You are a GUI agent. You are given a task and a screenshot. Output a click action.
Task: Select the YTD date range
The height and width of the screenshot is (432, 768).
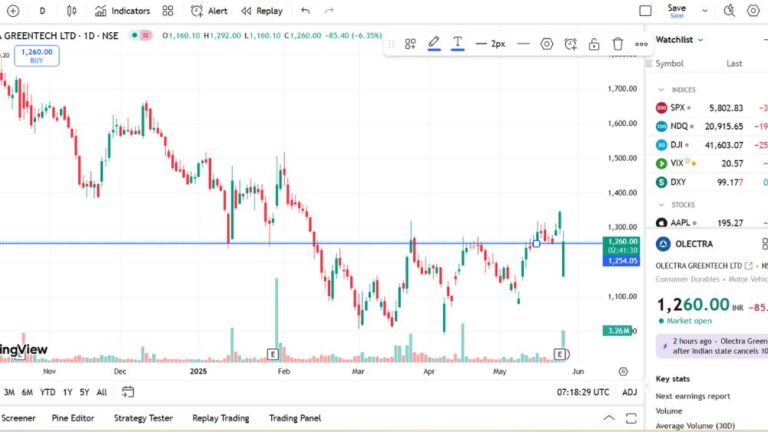[x=48, y=392]
